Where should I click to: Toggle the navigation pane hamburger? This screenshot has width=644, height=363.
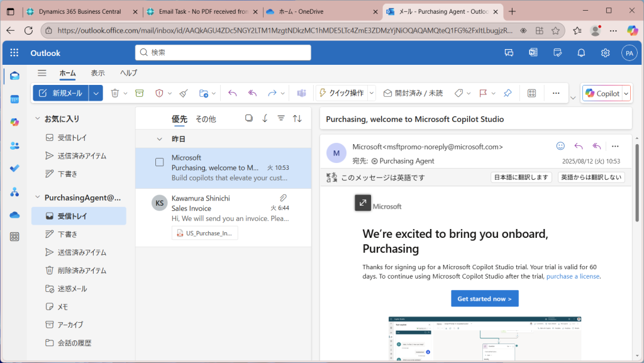(42, 73)
